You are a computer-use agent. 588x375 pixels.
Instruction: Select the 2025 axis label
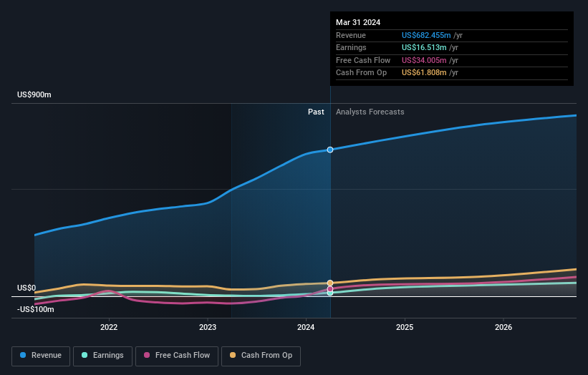[405, 328]
